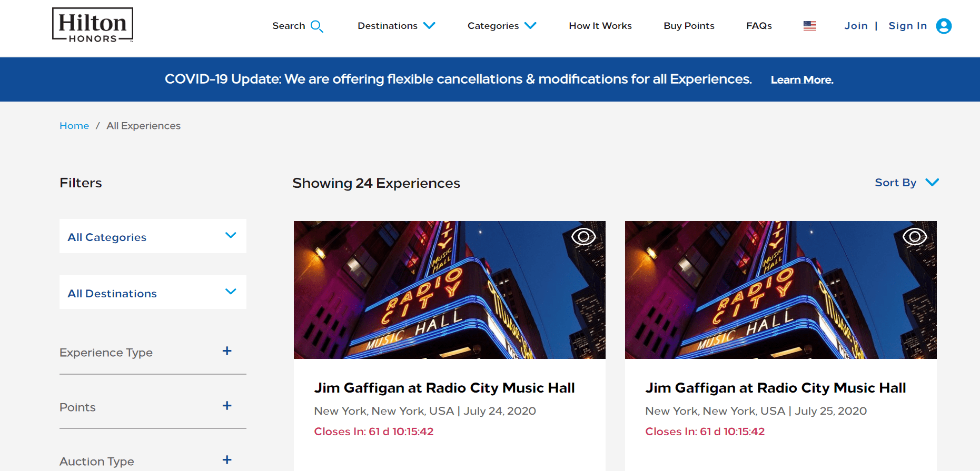
Task: Open the Destinations navigation menu
Action: pos(388,26)
